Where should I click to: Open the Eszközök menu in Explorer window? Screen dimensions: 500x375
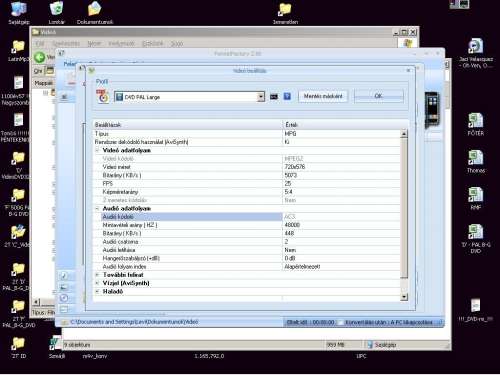click(153, 44)
